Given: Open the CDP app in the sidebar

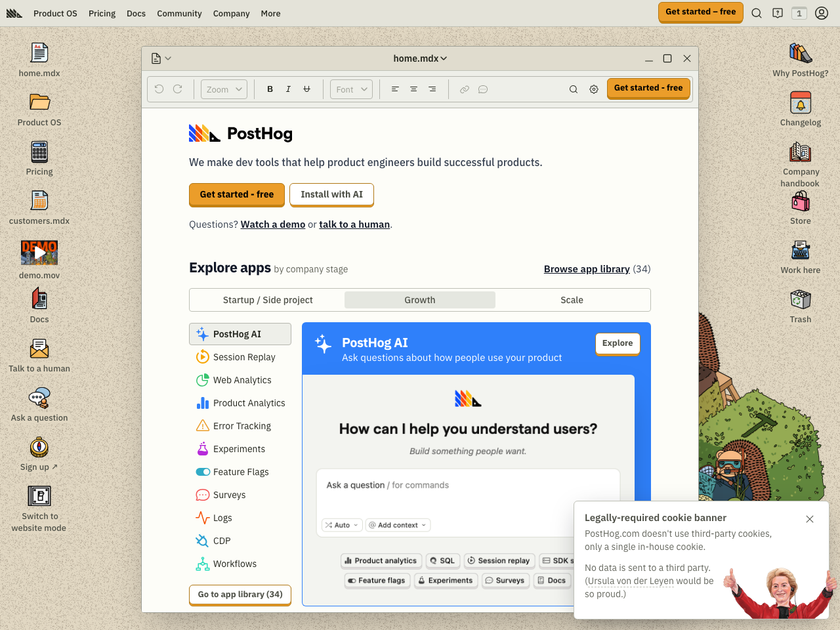Looking at the screenshot, I should [220, 541].
